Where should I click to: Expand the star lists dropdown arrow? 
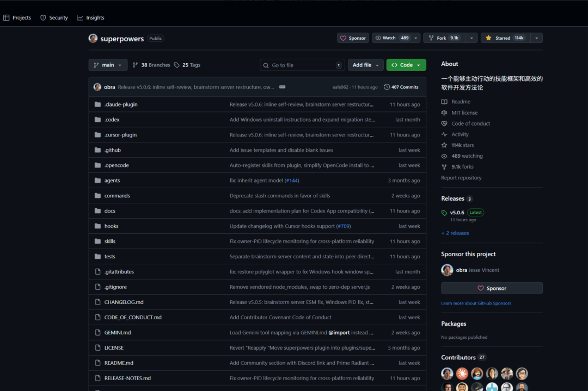[x=537, y=38]
